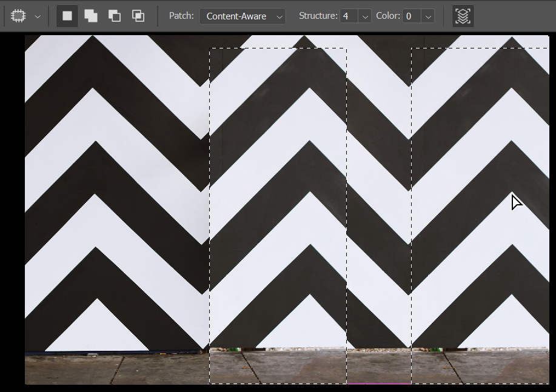Select New Selection mode
This screenshot has height=392, width=556.
pos(67,16)
